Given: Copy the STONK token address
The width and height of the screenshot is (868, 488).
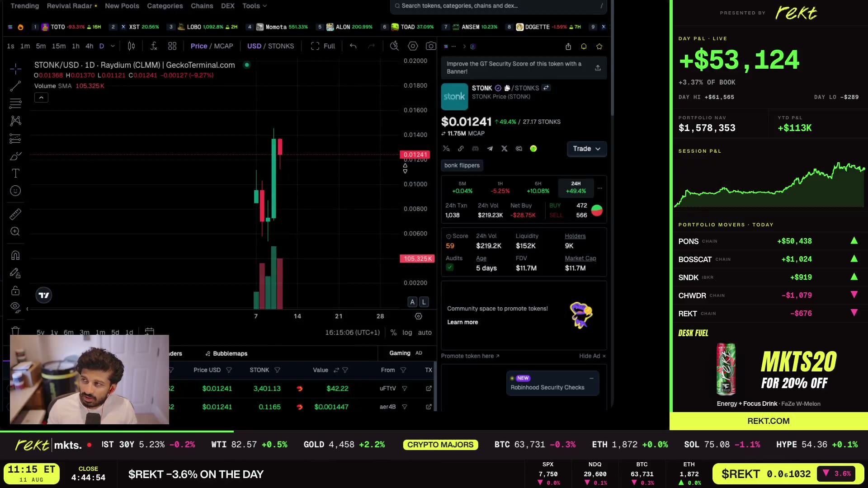Looking at the screenshot, I should 507,88.
